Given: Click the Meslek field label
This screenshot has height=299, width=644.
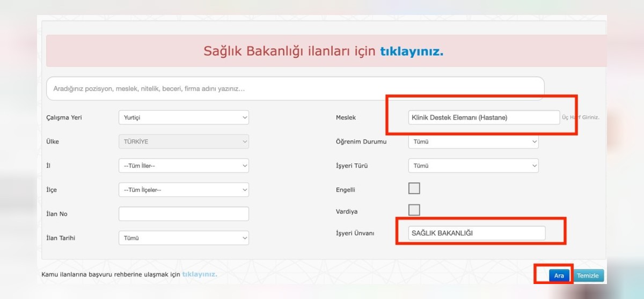Looking at the screenshot, I should tap(346, 117).
